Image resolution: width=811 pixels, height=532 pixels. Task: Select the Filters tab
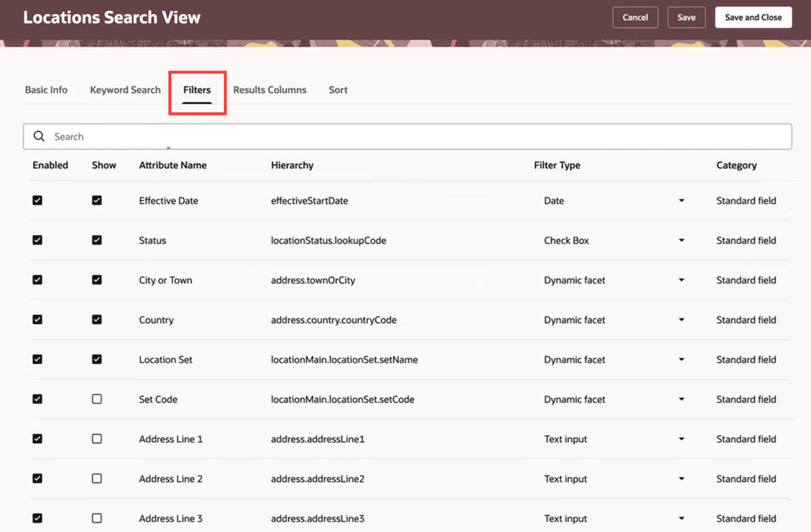197,90
